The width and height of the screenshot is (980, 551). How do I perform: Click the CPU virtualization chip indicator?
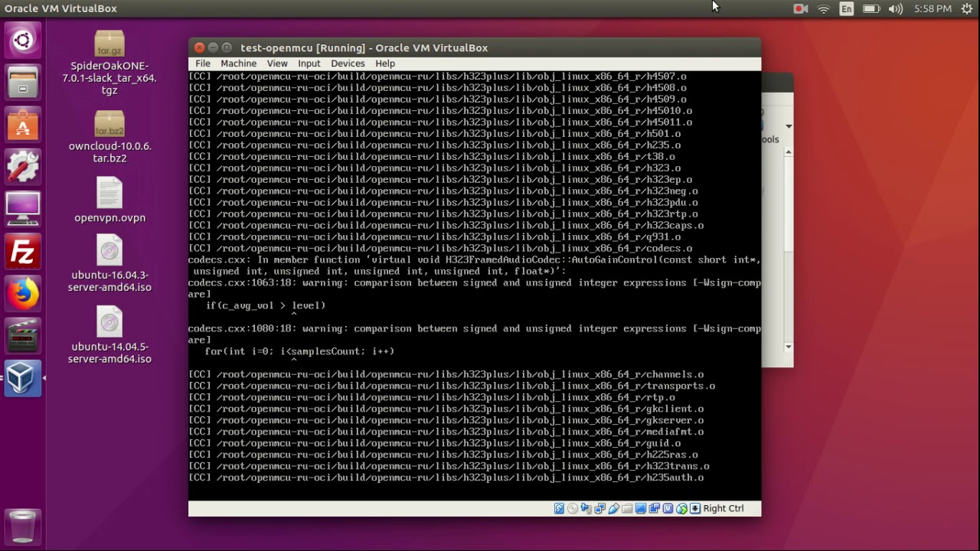668,508
